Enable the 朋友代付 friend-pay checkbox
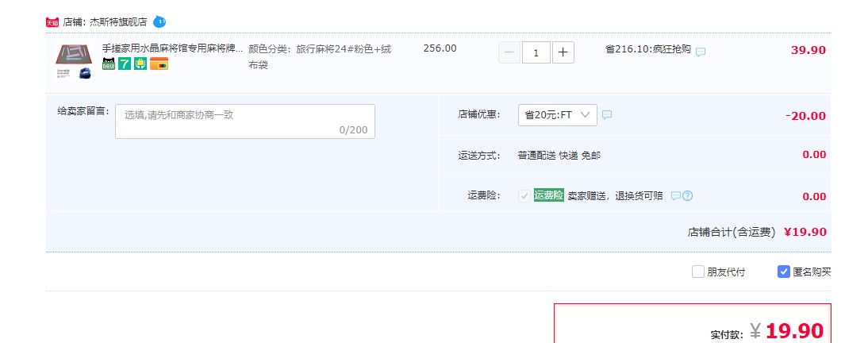 [697, 272]
